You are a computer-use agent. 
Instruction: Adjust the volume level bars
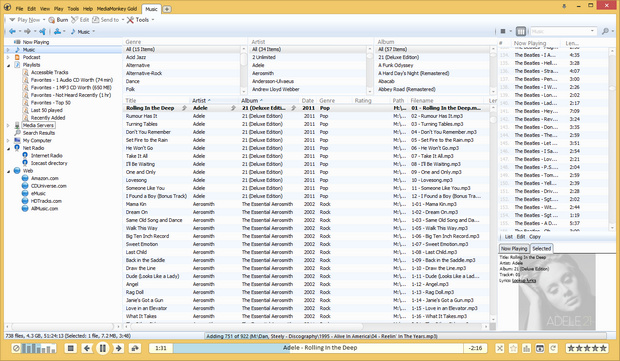click(x=38, y=348)
